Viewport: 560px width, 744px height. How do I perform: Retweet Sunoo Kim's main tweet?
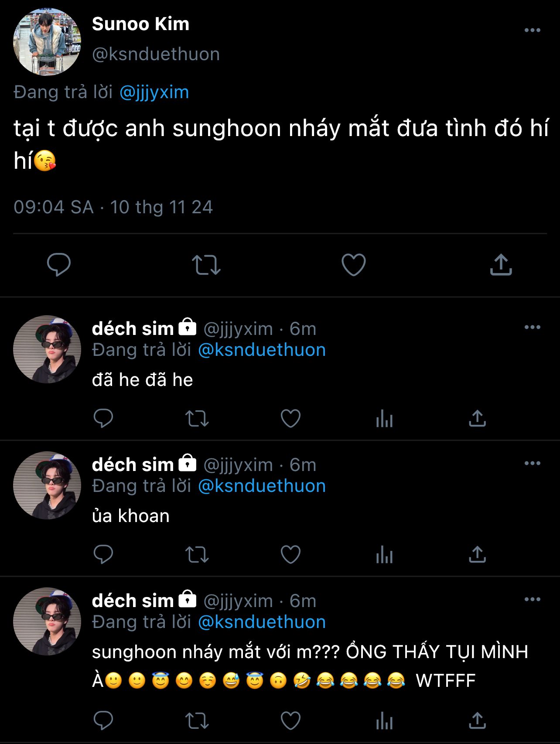[x=206, y=264]
